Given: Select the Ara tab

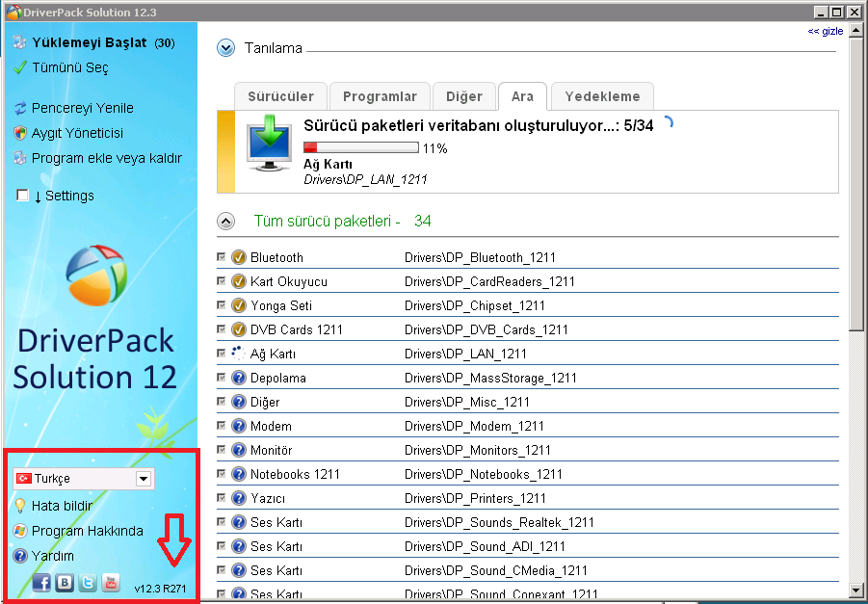Looking at the screenshot, I should click(522, 96).
